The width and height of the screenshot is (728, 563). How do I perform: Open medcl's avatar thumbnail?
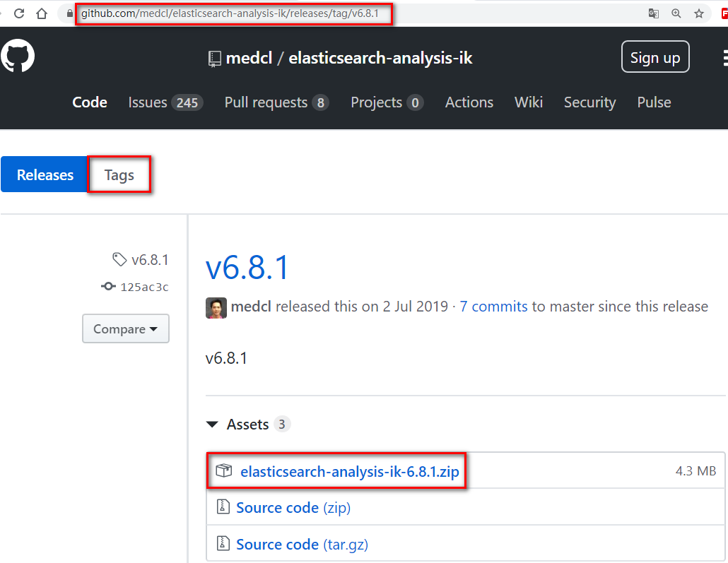pyautogui.click(x=216, y=308)
